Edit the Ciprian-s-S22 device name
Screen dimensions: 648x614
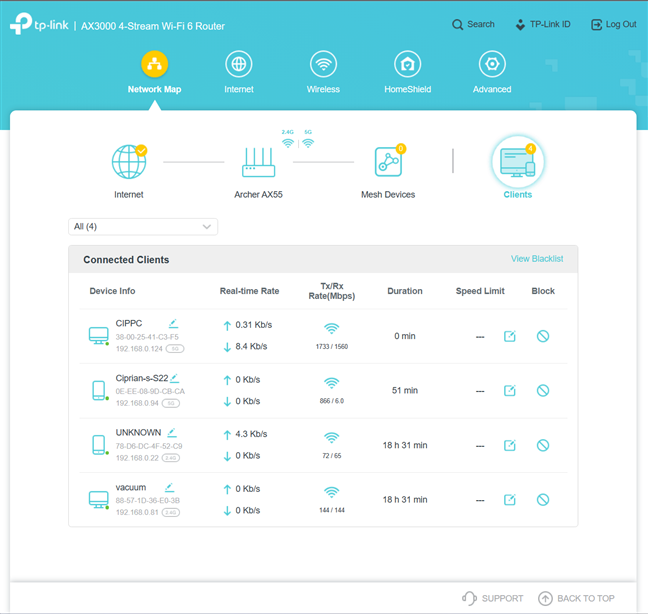(x=174, y=378)
